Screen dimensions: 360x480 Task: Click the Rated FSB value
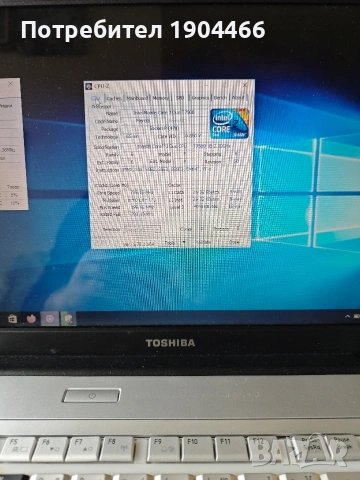(142, 214)
